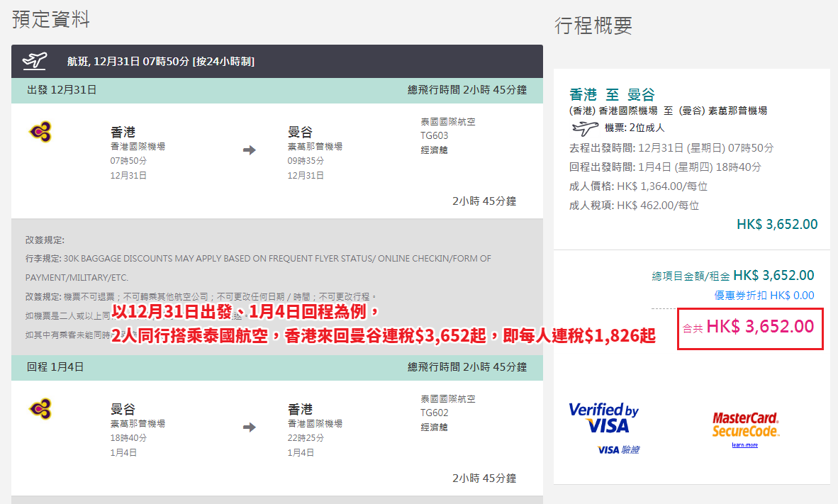This screenshot has width=838, height=504.
Task: Click departure city 香港 on the outbound flight
Action: (123, 132)
